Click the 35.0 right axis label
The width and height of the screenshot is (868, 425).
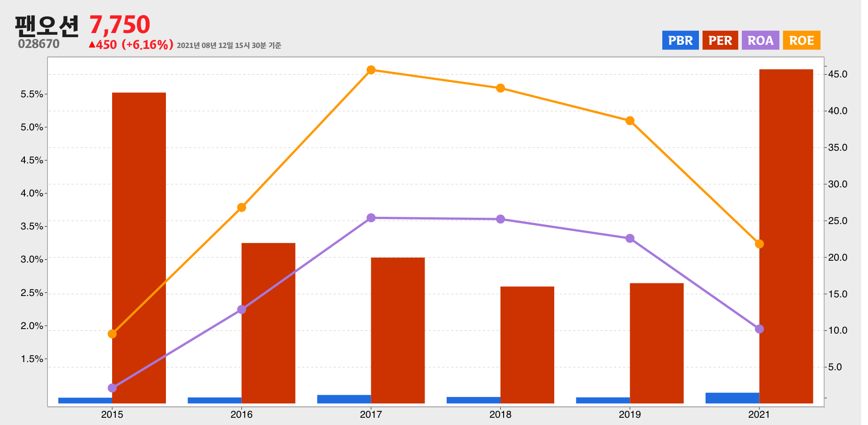838,148
